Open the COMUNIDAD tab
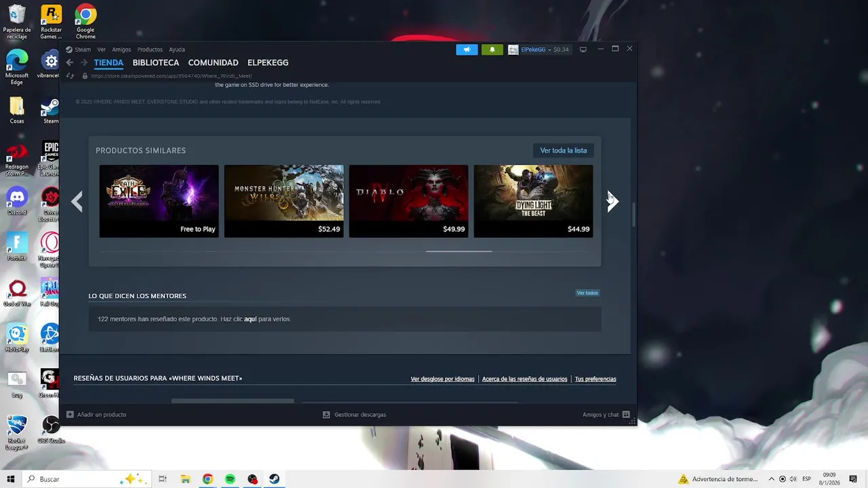Image resolution: width=868 pixels, height=488 pixels. (213, 62)
